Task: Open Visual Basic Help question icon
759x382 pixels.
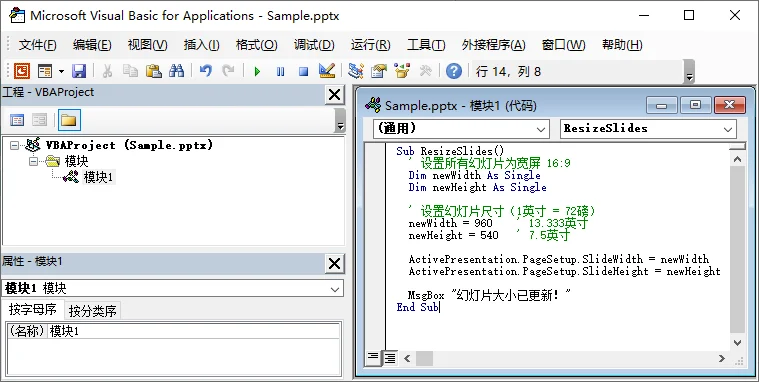Action: 454,71
